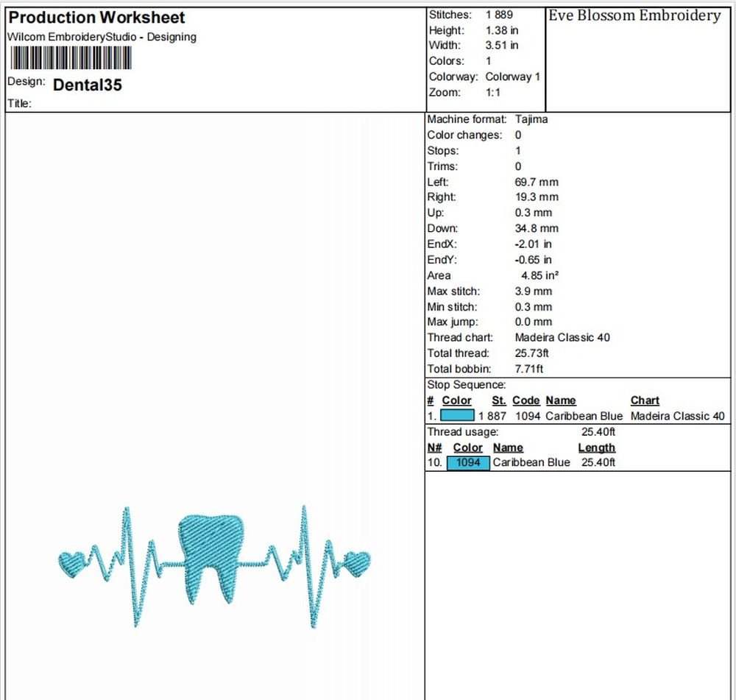This screenshot has width=736, height=700.
Task: Select the EndY value '-0.65 in'
Action: pyautogui.click(x=533, y=260)
